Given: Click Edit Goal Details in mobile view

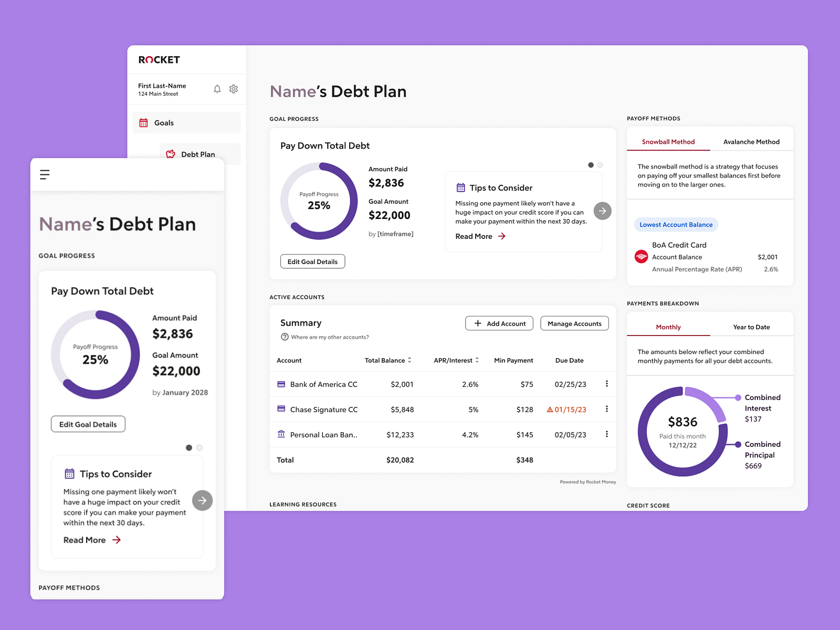Looking at the screenshot, I should pyautogui.click(x=88, y=424).
